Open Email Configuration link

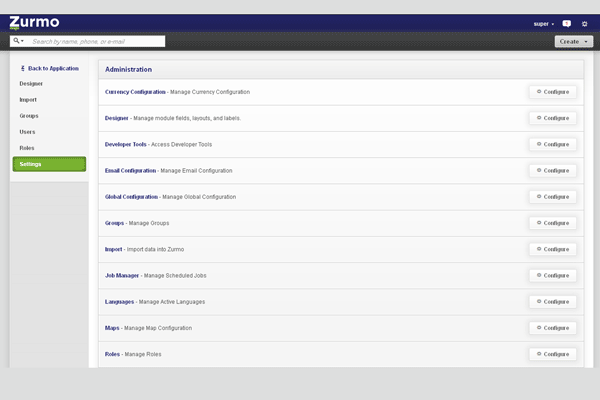coord(130,171)
